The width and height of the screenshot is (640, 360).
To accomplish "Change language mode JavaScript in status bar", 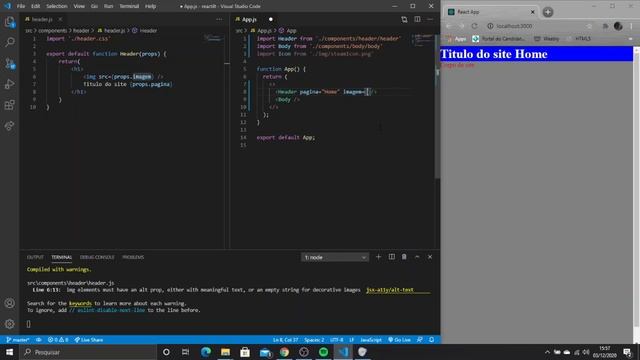I will tap(371, 340).
